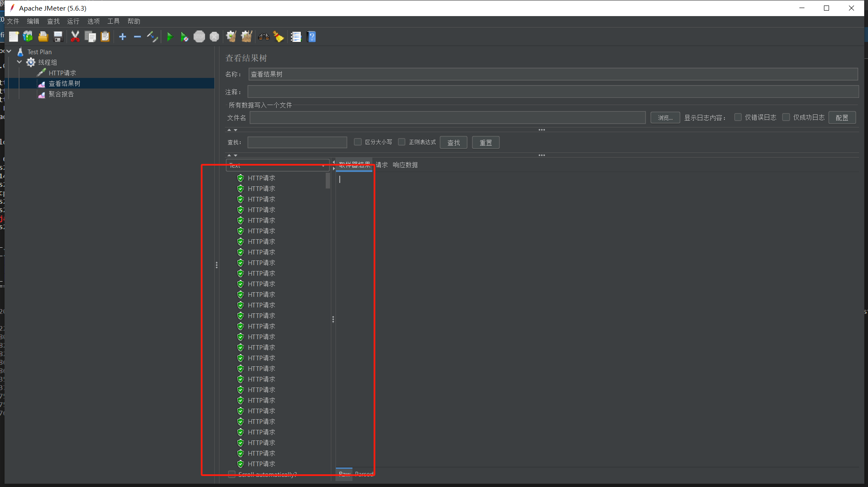The height and width of the screenshot is (487, 868).
Task: Toggle the Scroll automatically checkbox
Action: tap(232, 474)
